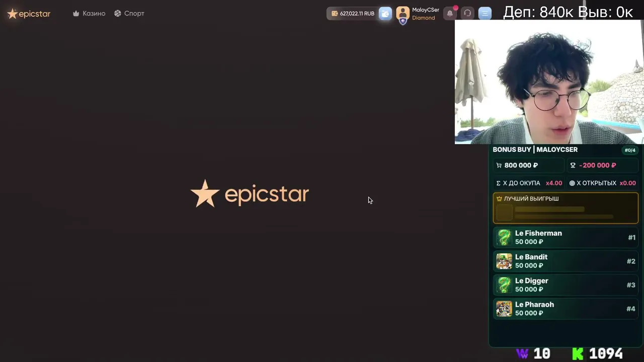Select the Le Fisherman row title
This screenshot has height=362, width=644.
(538, 233)
